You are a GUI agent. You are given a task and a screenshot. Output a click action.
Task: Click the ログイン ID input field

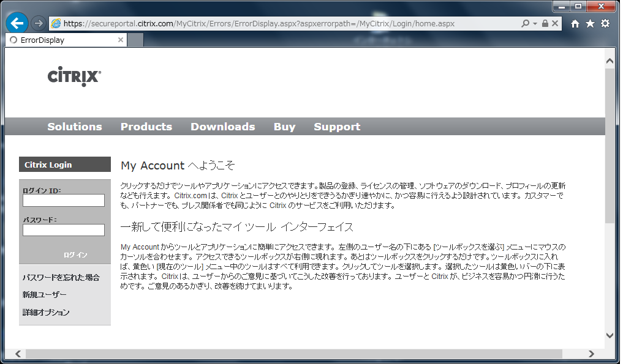[x=63, y=200]
